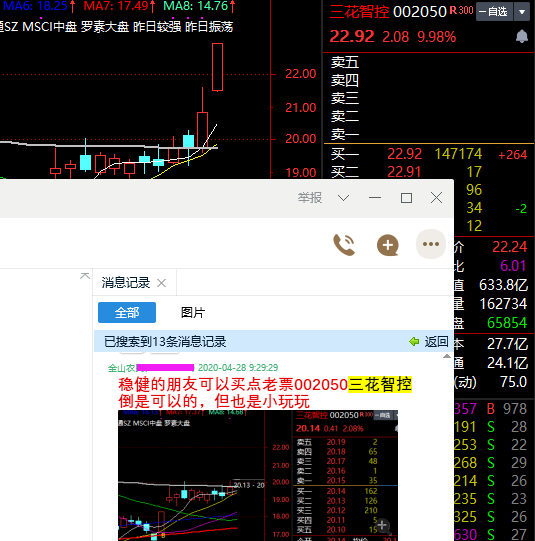Click the highlighted 三花智控 search result text
535x541 pixels.
380,384
